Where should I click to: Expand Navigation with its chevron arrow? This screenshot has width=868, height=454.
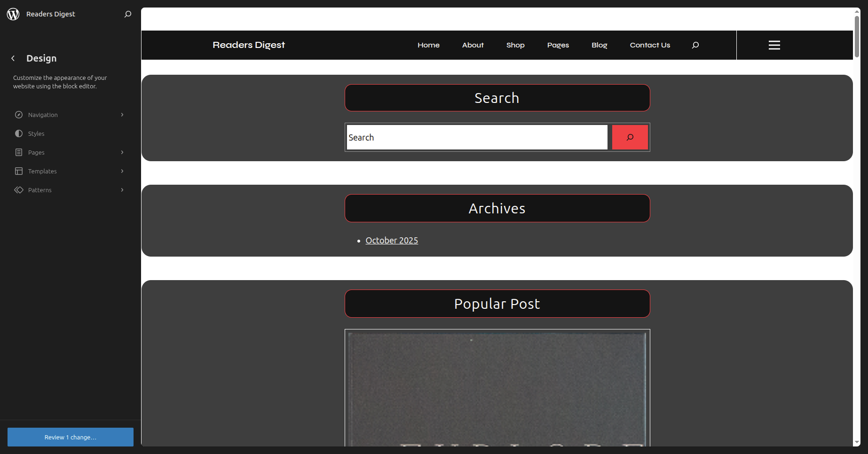[122, 115]
